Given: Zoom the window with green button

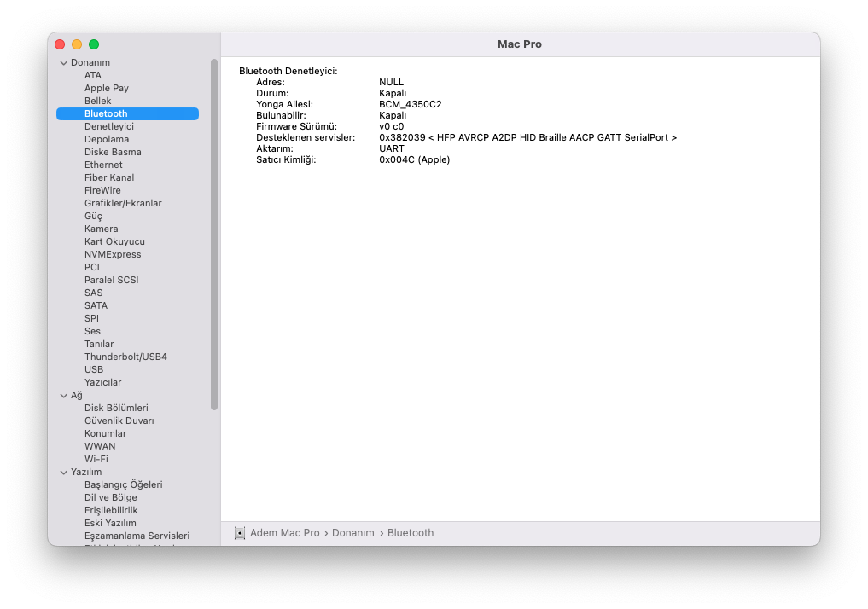Looking at the screenshot, I should (94, 44).
